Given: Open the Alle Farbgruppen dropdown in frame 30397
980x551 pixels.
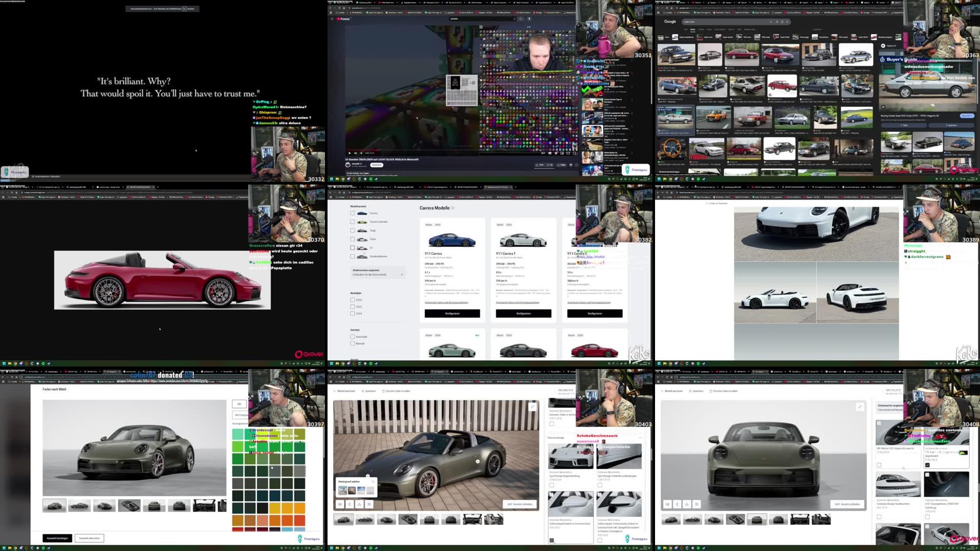Looking at the screenshot, I should coord(240,415).
